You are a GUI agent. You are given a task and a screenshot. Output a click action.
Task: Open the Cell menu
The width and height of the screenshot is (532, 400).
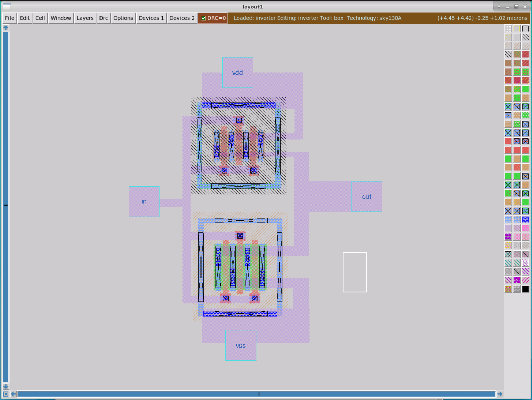click(40, 18)
